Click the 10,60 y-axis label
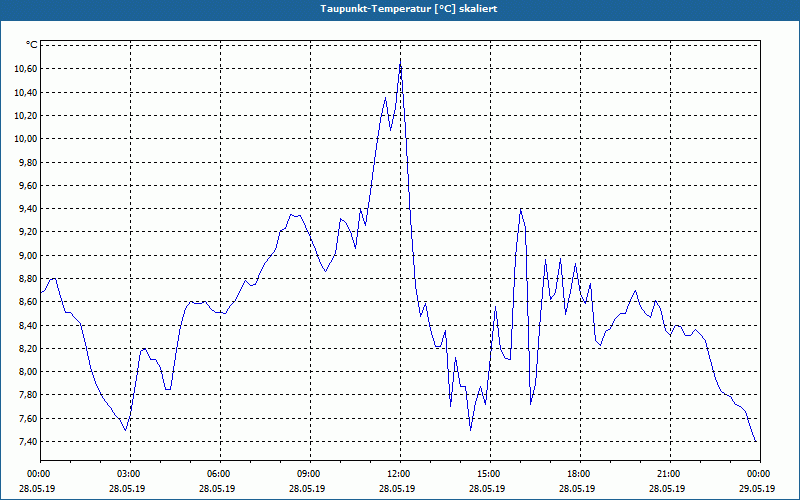The image size is (800, 500). click(x=27, y=69)
